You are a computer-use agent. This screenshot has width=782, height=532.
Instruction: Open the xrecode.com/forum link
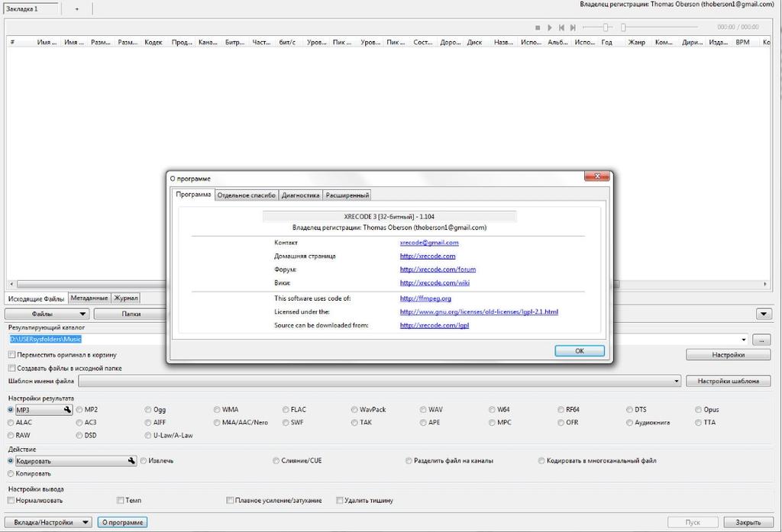coord(438,269)
